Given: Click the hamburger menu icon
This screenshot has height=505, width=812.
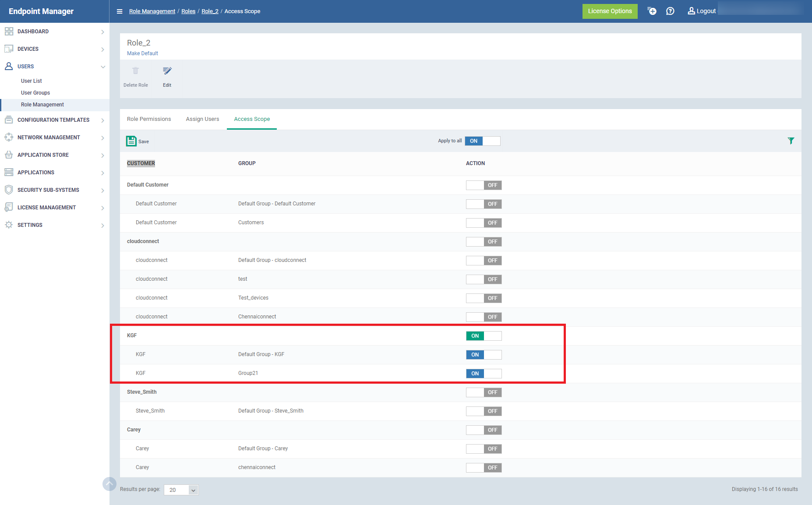Looking at the screenshot, I should [x=120, y=11].
